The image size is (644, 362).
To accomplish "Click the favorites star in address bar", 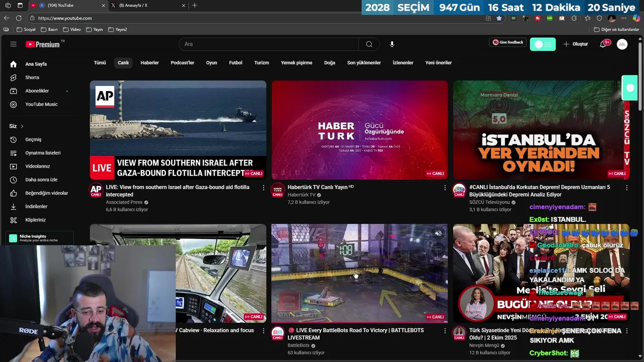I will point(499,18).
